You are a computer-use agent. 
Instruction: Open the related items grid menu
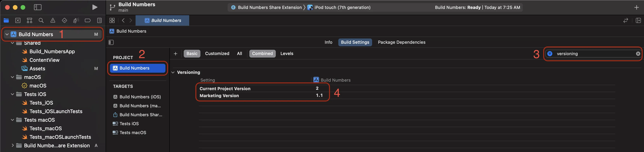[112, 21]
